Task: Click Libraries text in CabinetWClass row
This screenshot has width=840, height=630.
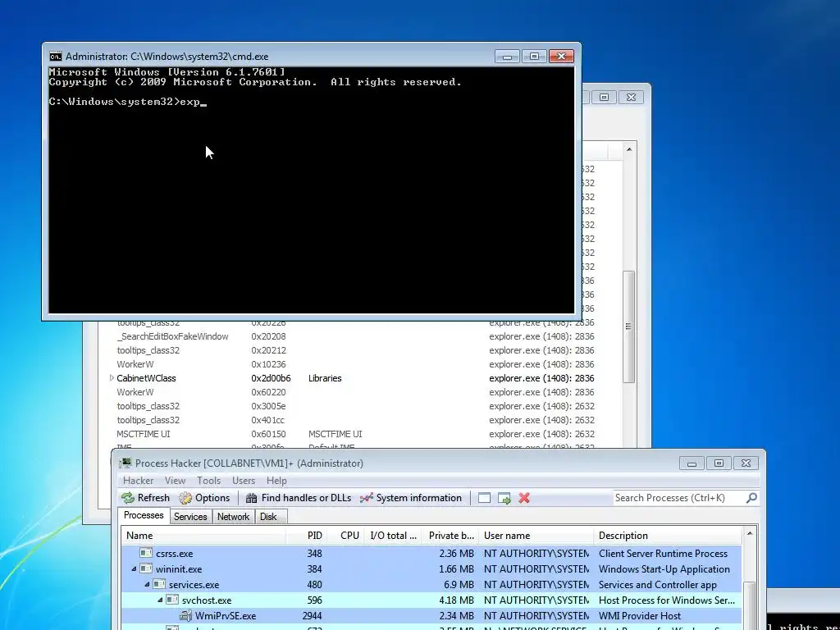Action: (325, 378)
